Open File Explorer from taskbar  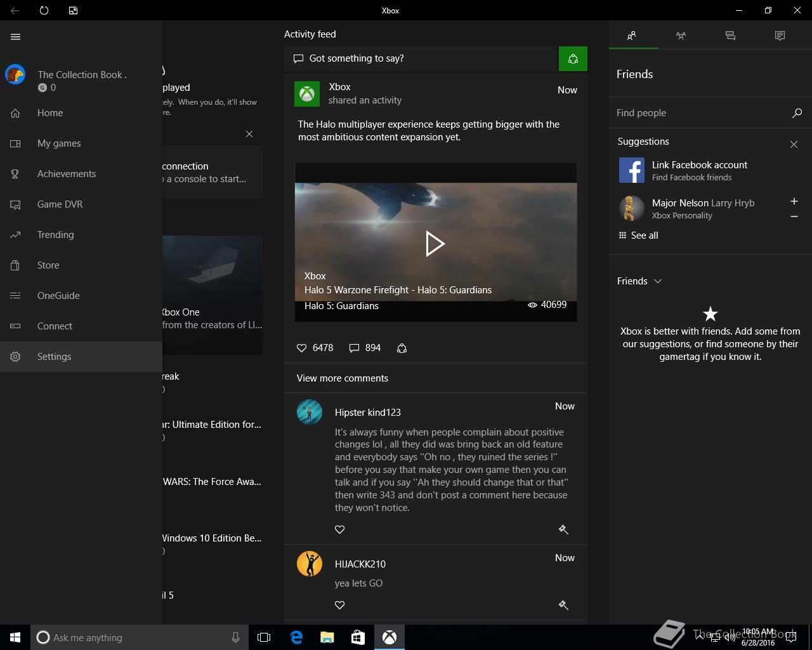[x=327, y=637]
